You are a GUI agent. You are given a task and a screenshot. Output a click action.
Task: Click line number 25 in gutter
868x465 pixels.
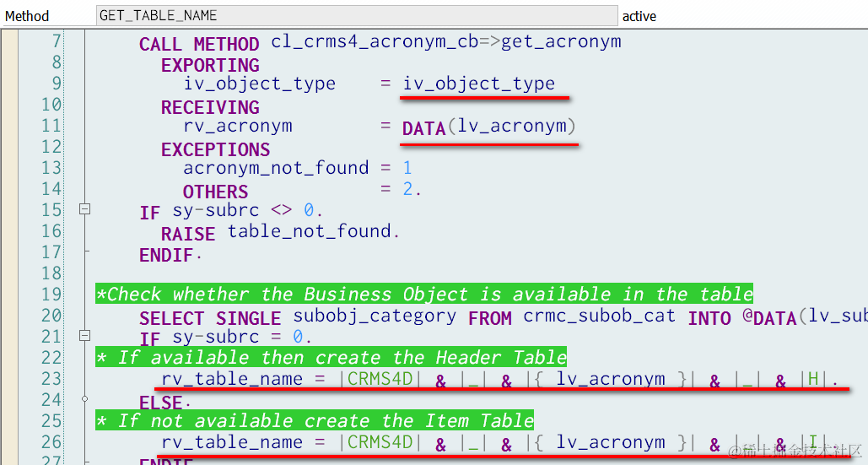[x=51, y=421]
